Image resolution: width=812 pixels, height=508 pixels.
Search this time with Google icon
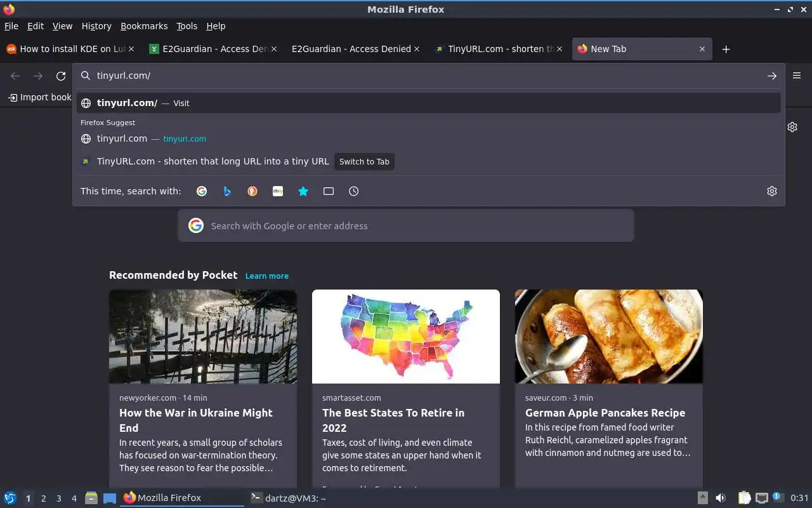click(x=202, y=191)
